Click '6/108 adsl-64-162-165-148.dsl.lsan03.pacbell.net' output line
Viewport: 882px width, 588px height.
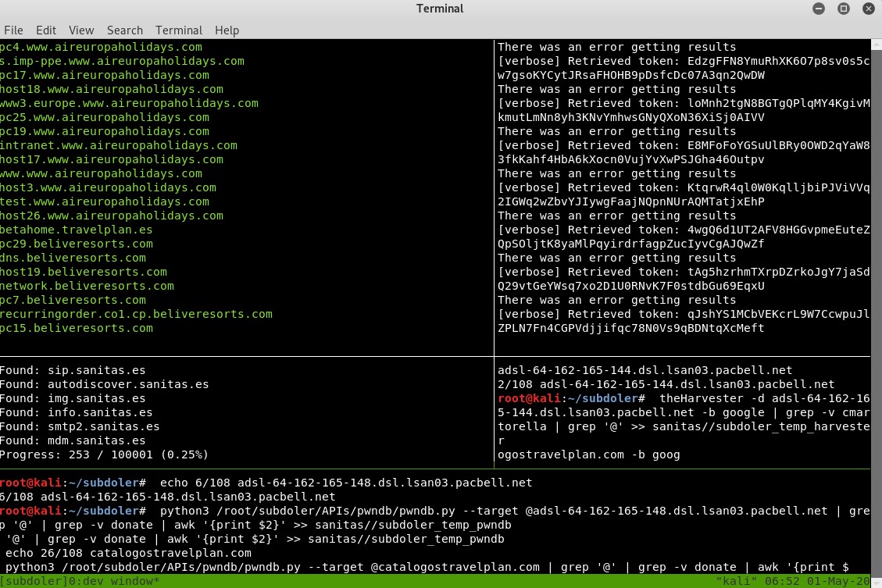tap(168, 497)
